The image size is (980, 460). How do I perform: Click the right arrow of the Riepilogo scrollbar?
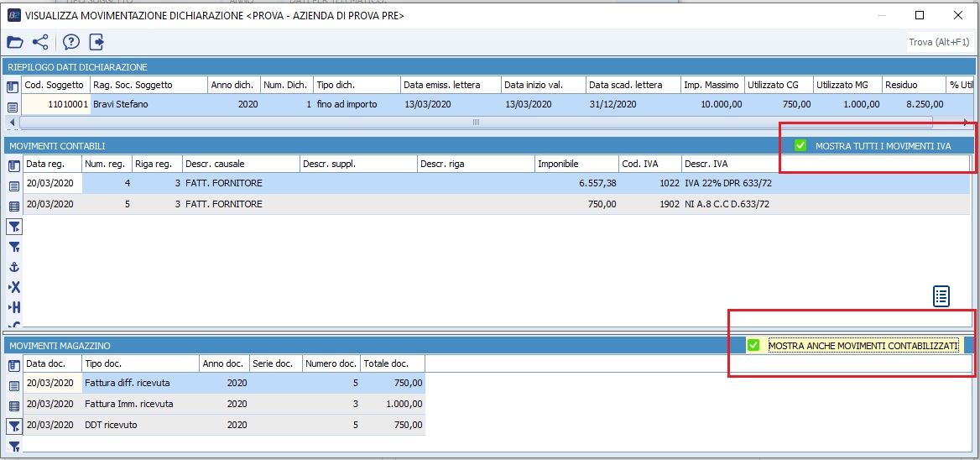(x=967, y=122)
